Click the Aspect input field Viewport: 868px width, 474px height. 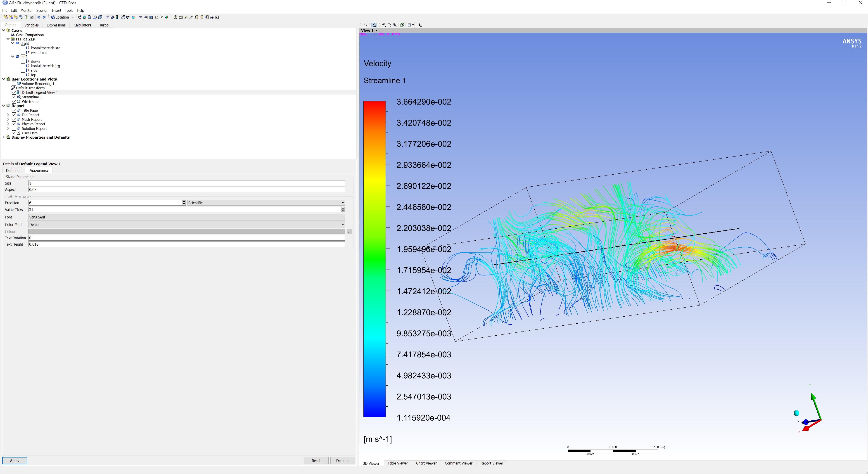point(187,189)
